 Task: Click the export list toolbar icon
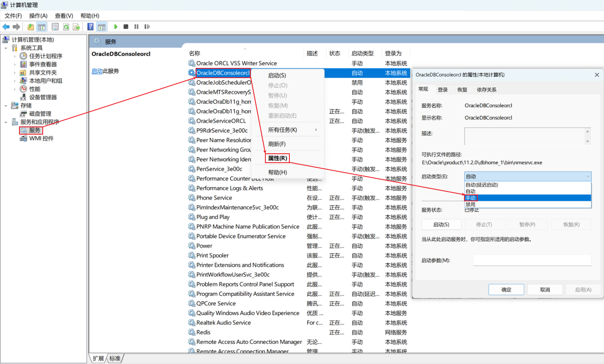(x=77, y=26)
